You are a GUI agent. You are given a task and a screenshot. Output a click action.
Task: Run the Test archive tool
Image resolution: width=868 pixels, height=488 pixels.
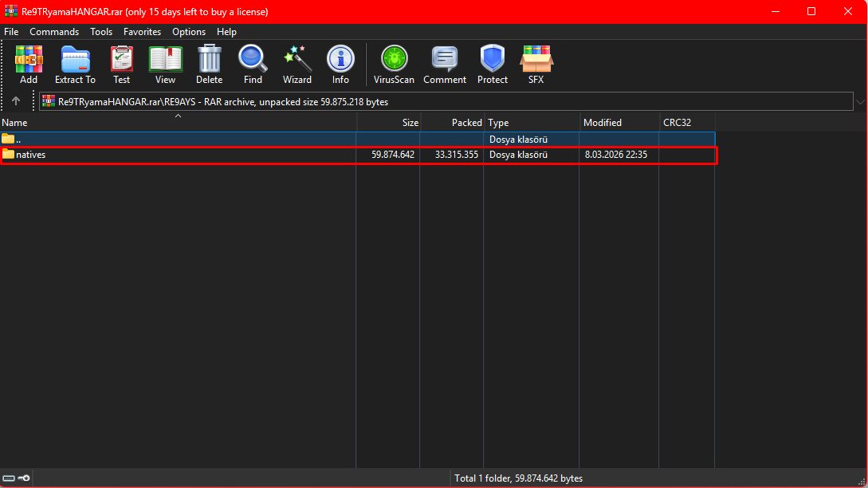[x=121, y=65]
